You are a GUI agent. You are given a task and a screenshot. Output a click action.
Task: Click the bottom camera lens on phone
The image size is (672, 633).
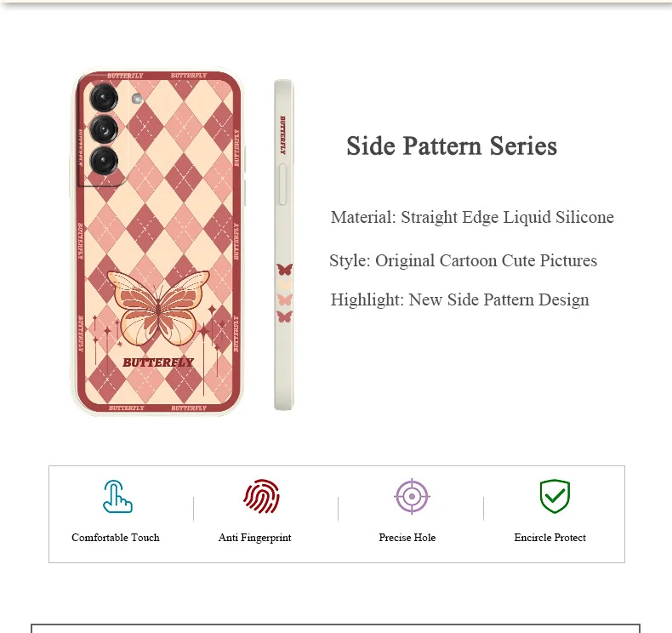tap(104, 161)
